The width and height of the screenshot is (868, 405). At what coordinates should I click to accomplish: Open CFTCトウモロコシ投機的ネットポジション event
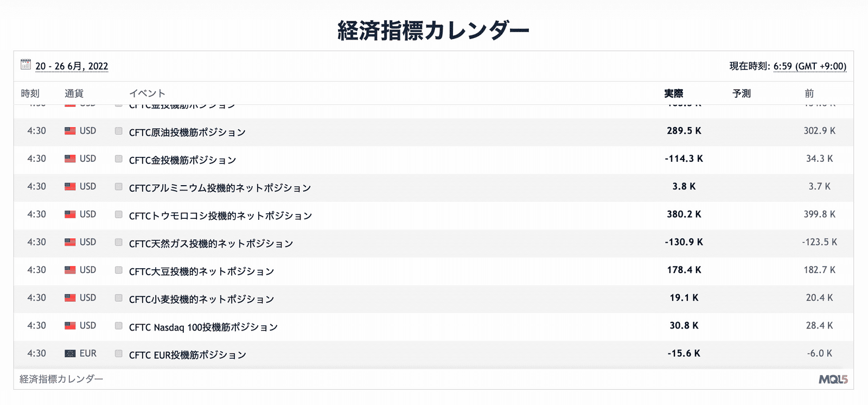pyautogui.click(x=220, y=216)
